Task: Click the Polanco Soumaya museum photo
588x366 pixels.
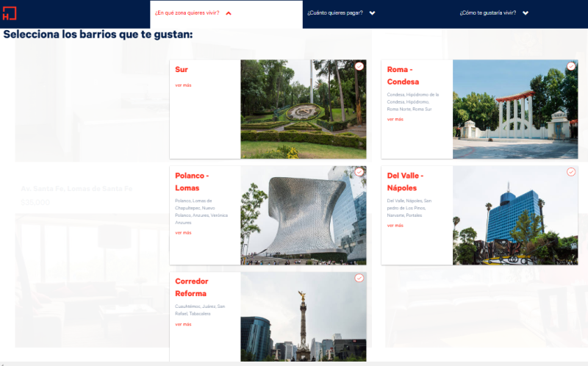Action: coord(303,216)
